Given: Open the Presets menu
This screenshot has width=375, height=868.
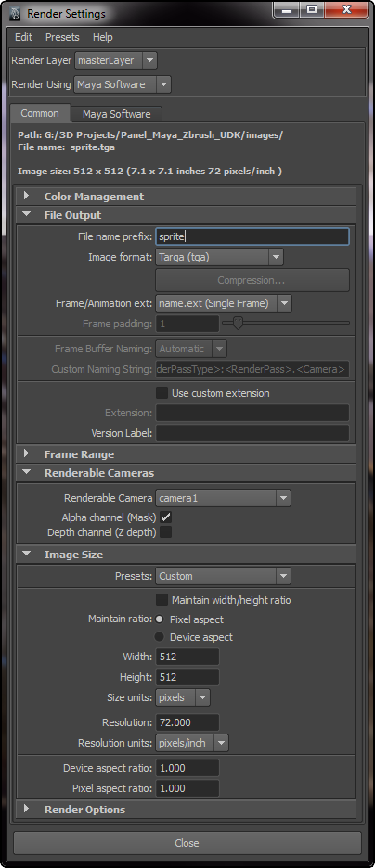Looking at the screenshot, I should (x=62, y=37).
